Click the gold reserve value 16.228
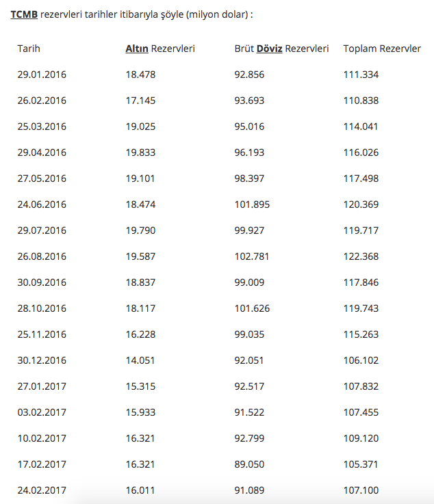Image resolution: width=434 pixels, height=504 pixels. coord(140,334)
